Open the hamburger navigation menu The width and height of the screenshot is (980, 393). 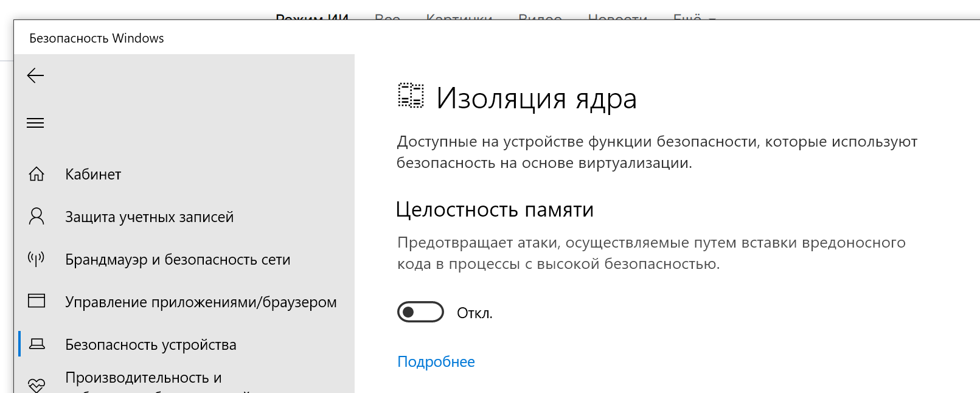[35, 123]
